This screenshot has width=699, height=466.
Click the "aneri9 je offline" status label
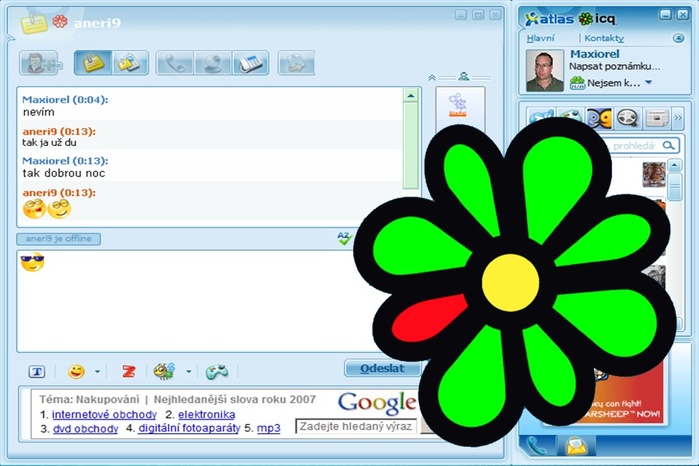58,239
